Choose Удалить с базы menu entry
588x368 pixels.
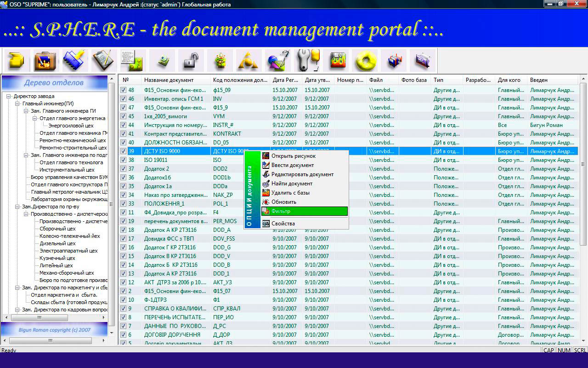[304, 193]
